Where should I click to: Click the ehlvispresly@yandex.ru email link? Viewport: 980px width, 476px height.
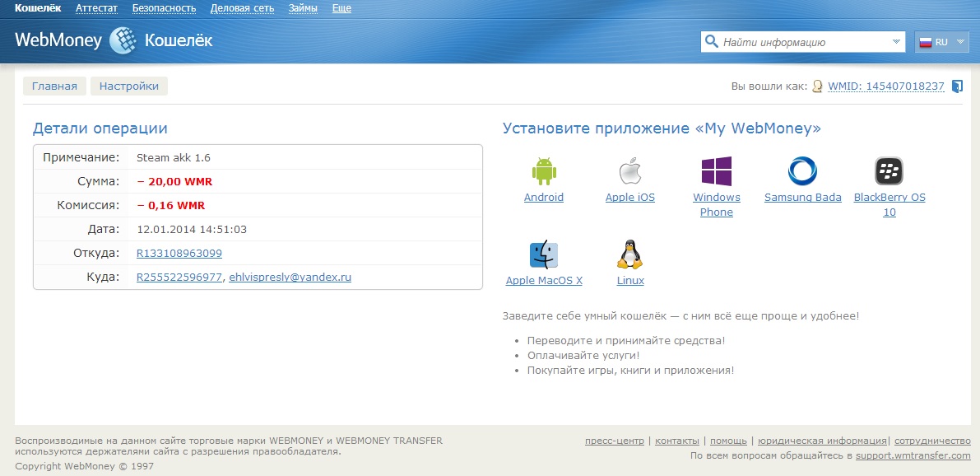pos(290,277)
